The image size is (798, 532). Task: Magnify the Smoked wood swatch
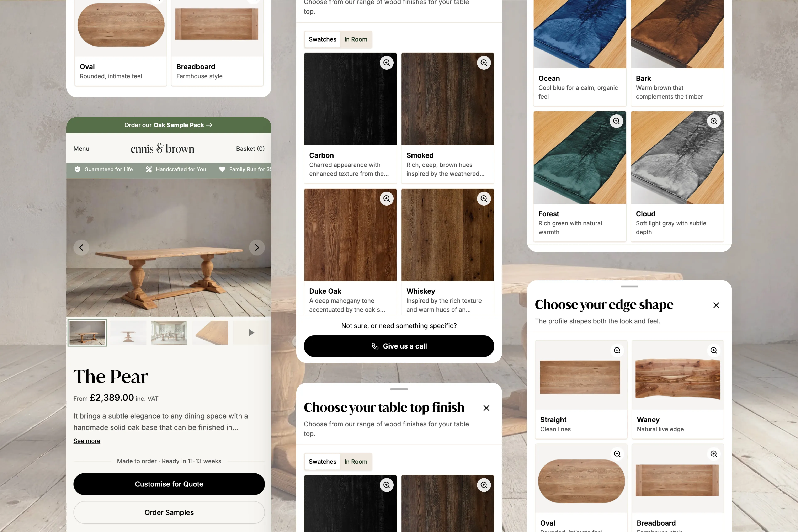pyautogui.click(x=484, y=63)
